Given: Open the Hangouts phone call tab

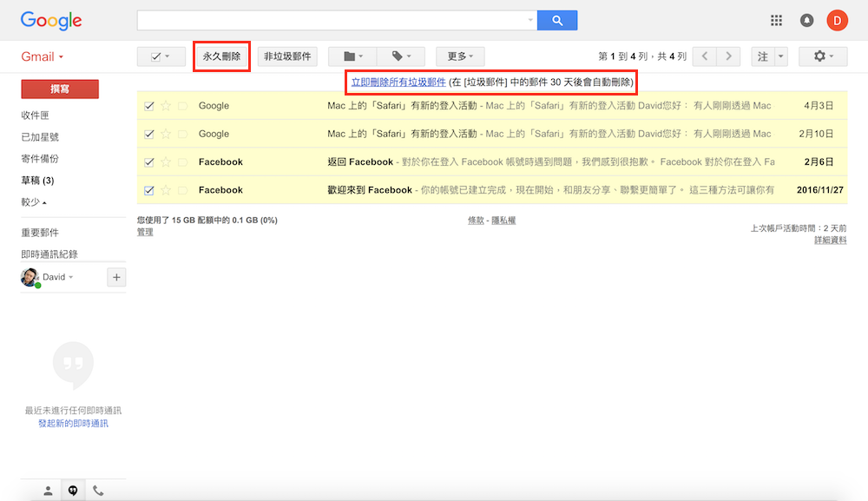Looking at the screenshot, I should tap(98, 491).
